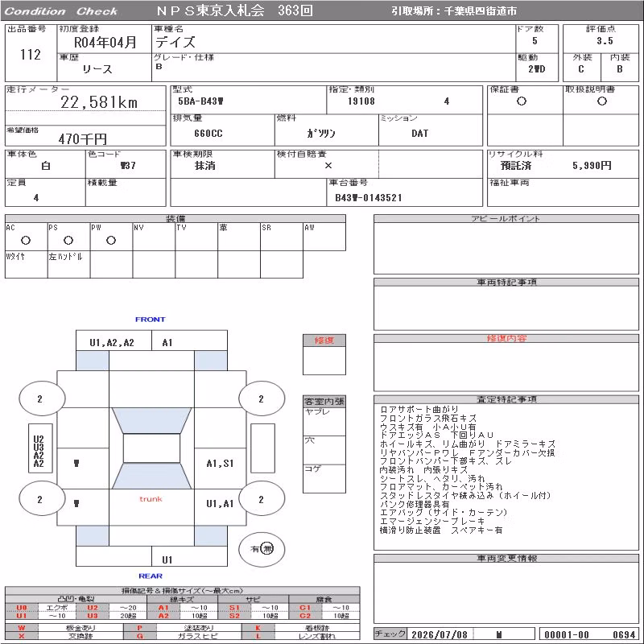Click the circle mark in PS cell
This screenshot has height=644, width=644.
point(68,240)
